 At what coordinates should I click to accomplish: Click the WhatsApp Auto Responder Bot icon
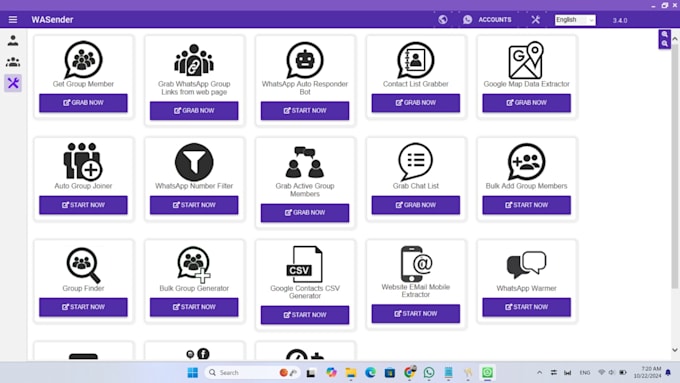305,60
